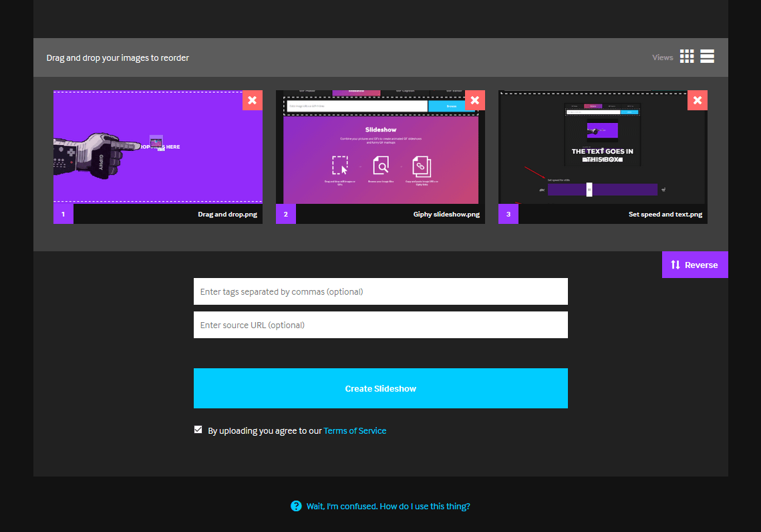Click the number 3 order badge

[508, 214]
